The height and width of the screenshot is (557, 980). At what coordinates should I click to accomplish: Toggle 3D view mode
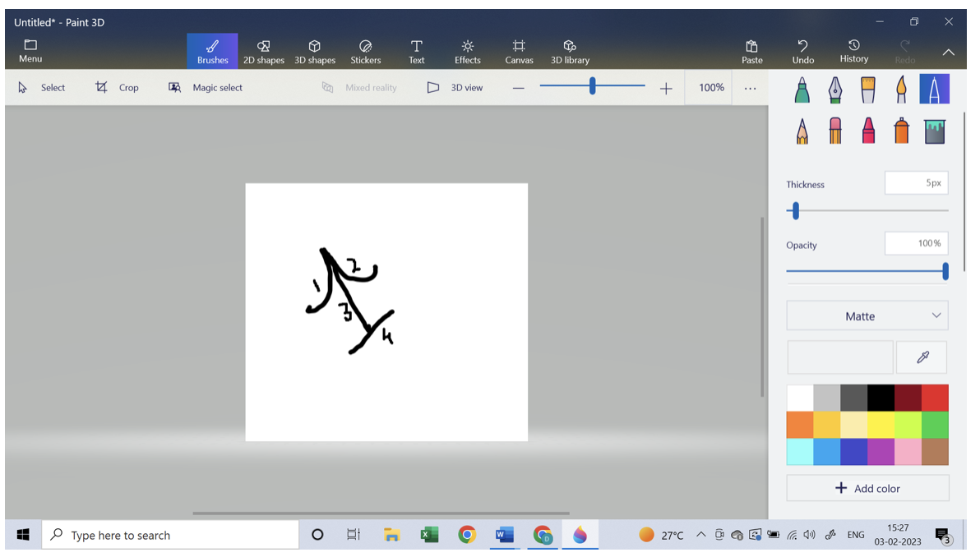[455, 88]
